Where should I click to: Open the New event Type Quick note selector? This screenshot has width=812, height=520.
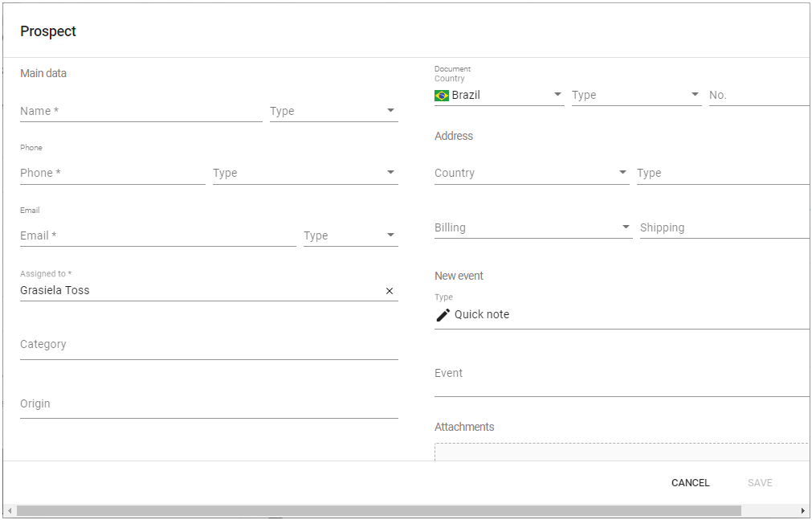point(622,315)
